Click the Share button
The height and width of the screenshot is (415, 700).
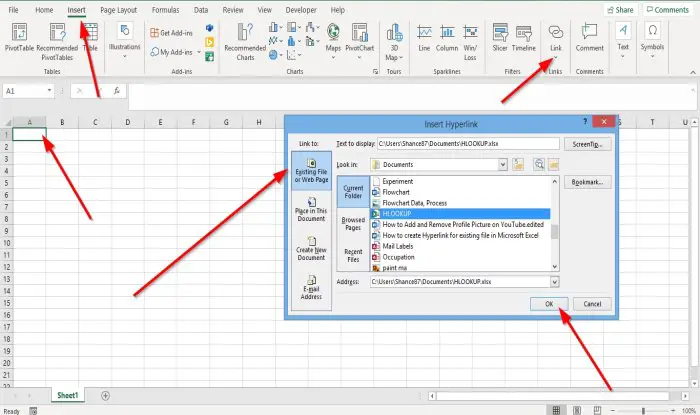tap(620, 10)
